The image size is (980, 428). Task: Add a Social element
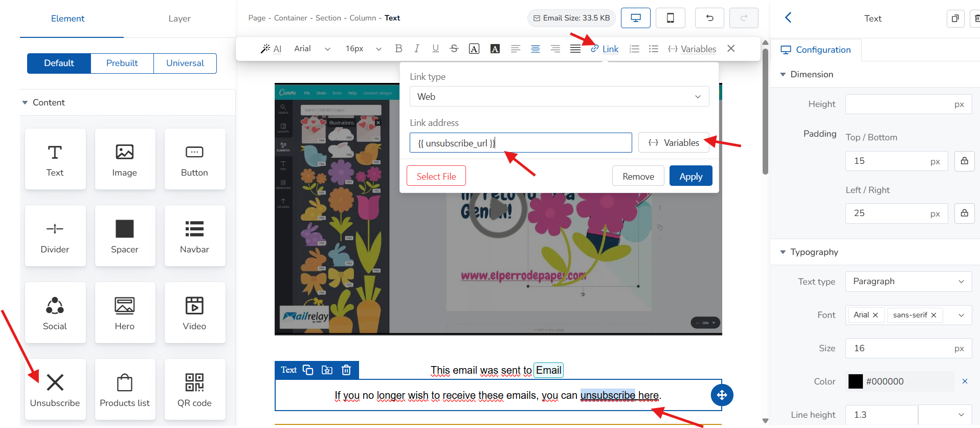tap(55, 313)
